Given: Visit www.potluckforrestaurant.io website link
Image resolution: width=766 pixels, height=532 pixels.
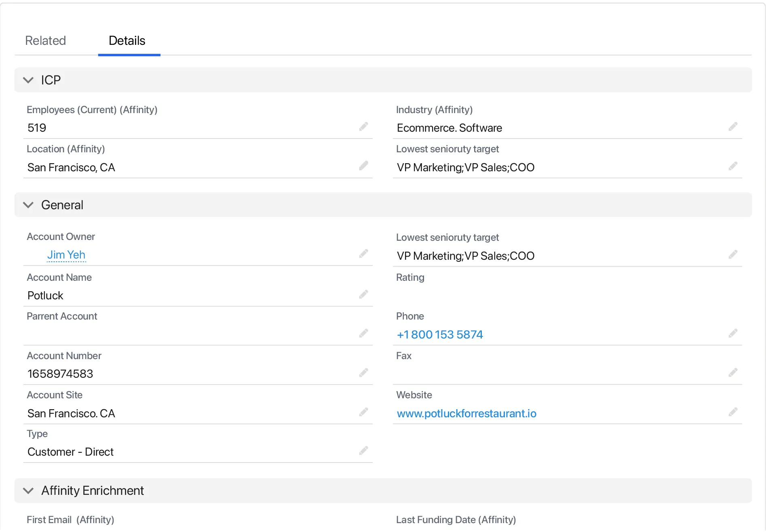Looking at the screenshot, I should [x=466, y=413].
